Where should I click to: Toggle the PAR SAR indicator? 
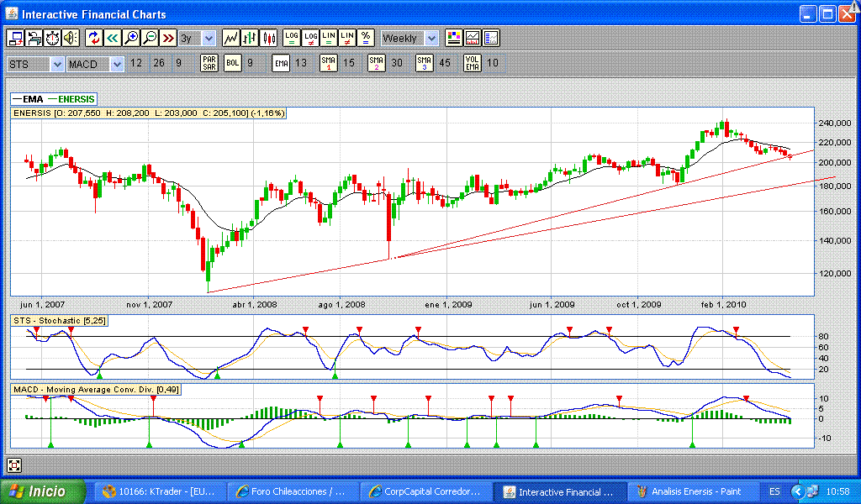[209, 63]
